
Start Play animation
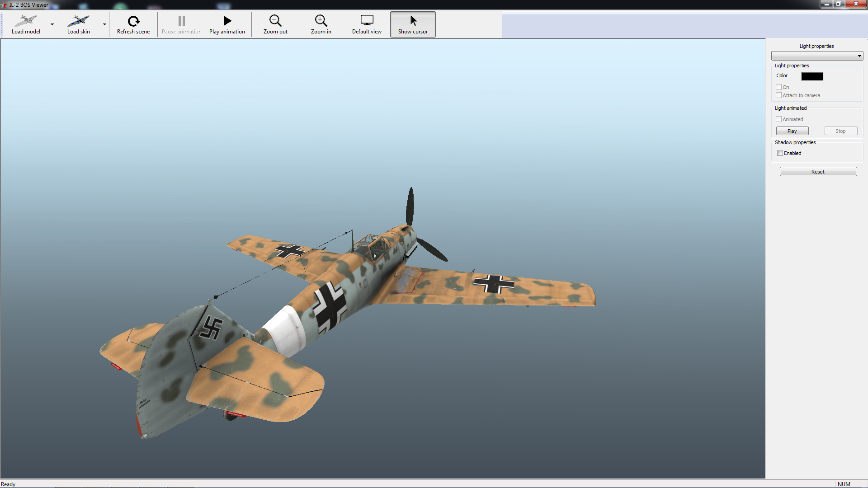pos(227,24)
